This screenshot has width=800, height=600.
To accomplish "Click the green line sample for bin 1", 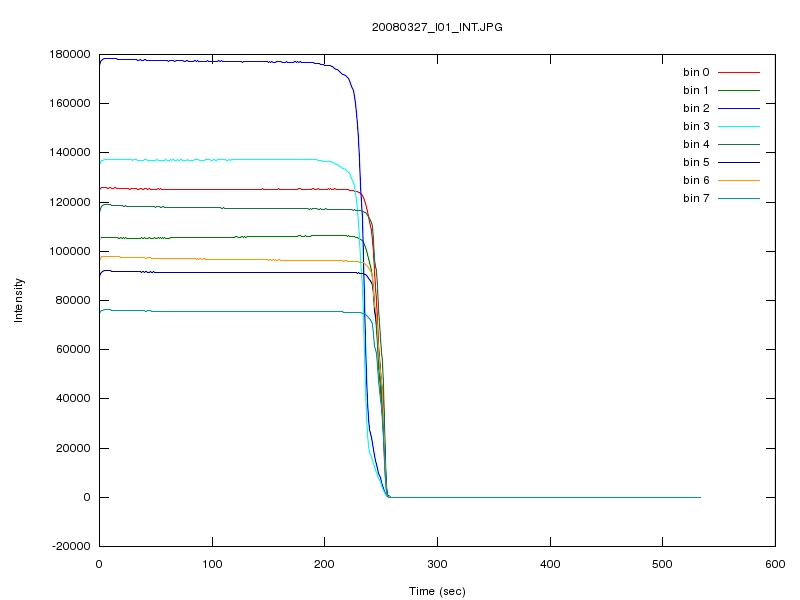I will point(739,90).
